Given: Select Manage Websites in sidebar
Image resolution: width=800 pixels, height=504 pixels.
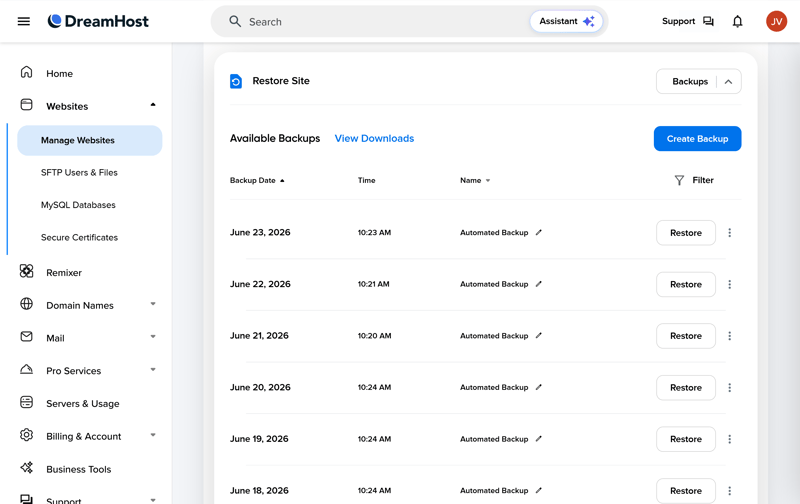Looking at the screenshot, I should 90,140.
